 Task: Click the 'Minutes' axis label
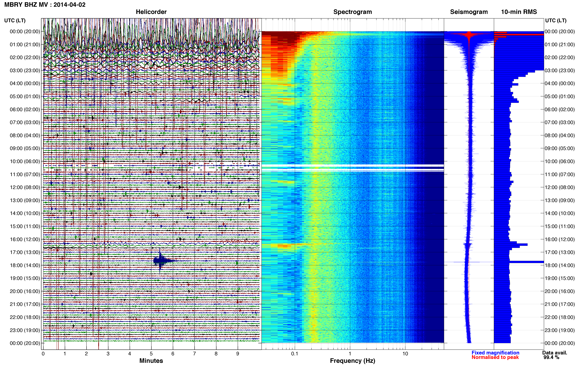click(151, 361)
